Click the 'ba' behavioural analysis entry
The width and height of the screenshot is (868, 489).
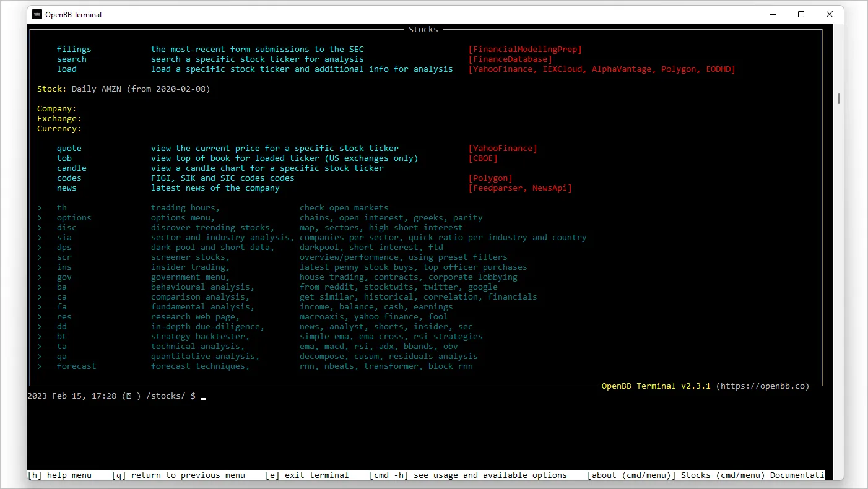point(62,287)
